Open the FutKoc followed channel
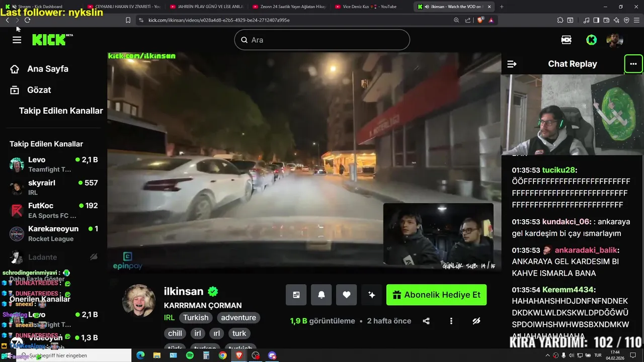 click(53, 211)
